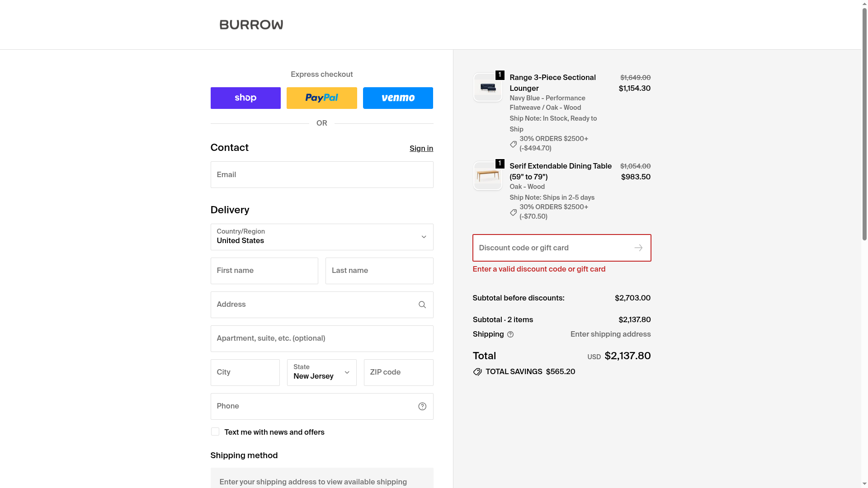Enable Text me with news and offers
Image resolution: width=868 pixels, height=488 pixels.
pos(215,432)
